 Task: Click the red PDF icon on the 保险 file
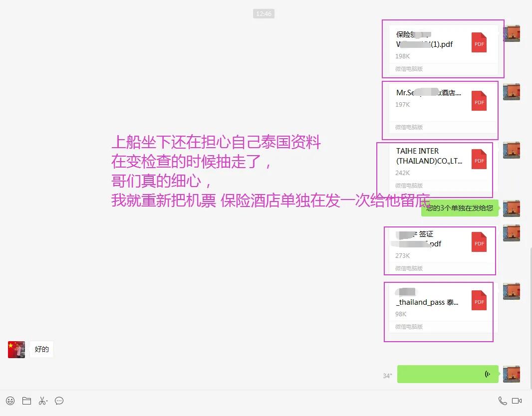pyautogui.click(x=479, y=43)
